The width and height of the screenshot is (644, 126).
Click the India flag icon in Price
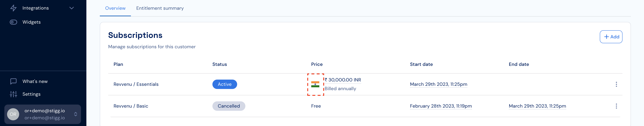click(315, 84)
